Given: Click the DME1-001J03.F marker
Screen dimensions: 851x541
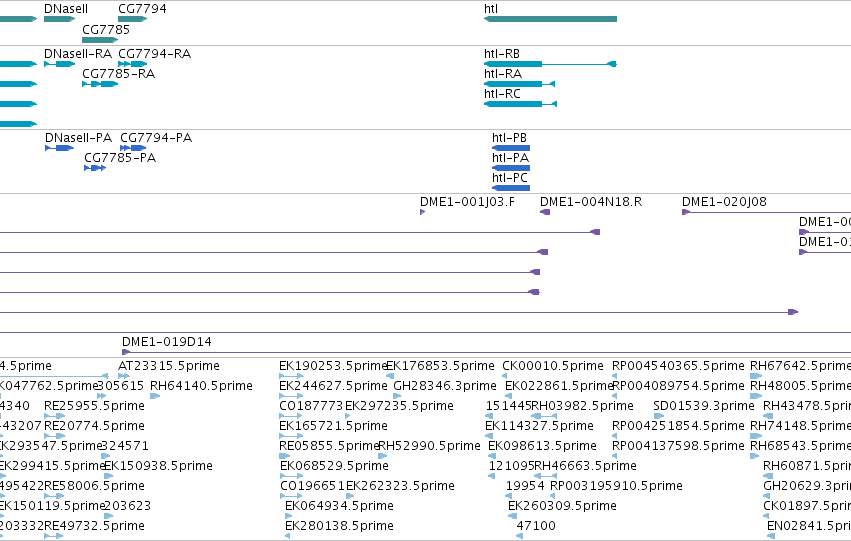Looking at the screenshot, I should tap(422, 212).
